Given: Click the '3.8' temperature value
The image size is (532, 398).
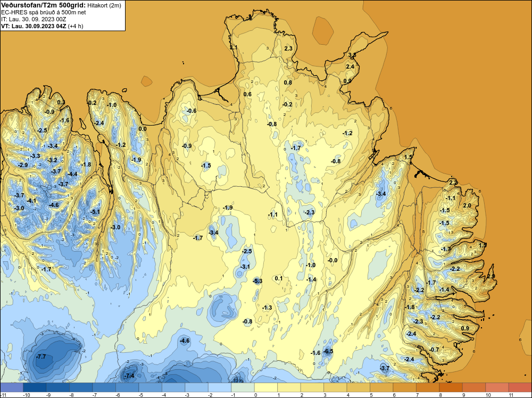Looking at the screenshot, I should pos(352,55).
